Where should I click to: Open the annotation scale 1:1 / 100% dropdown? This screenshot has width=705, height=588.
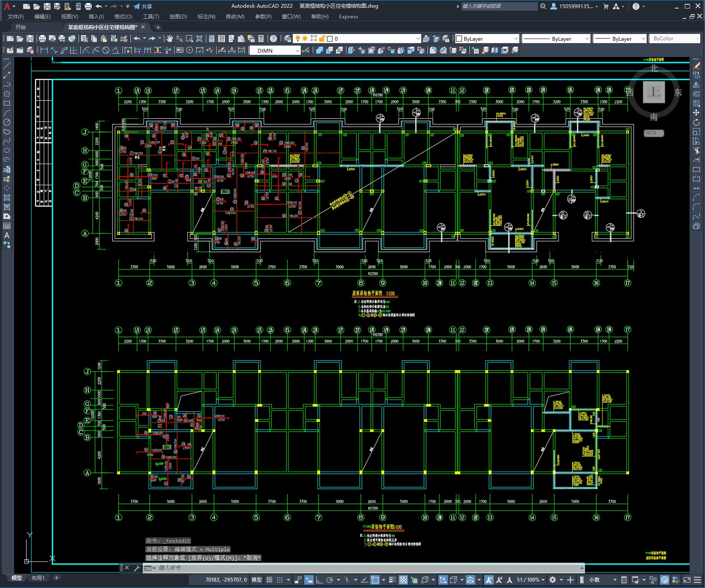531,580
